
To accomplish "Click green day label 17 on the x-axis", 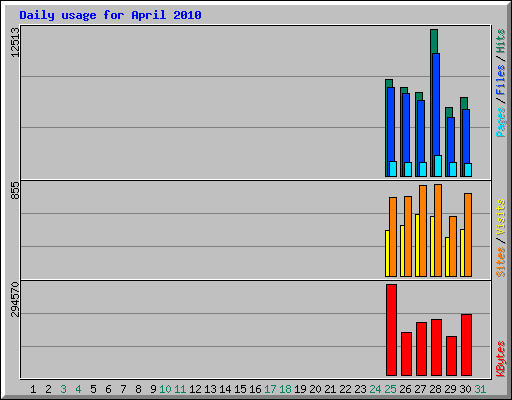I will click(270, 389).
